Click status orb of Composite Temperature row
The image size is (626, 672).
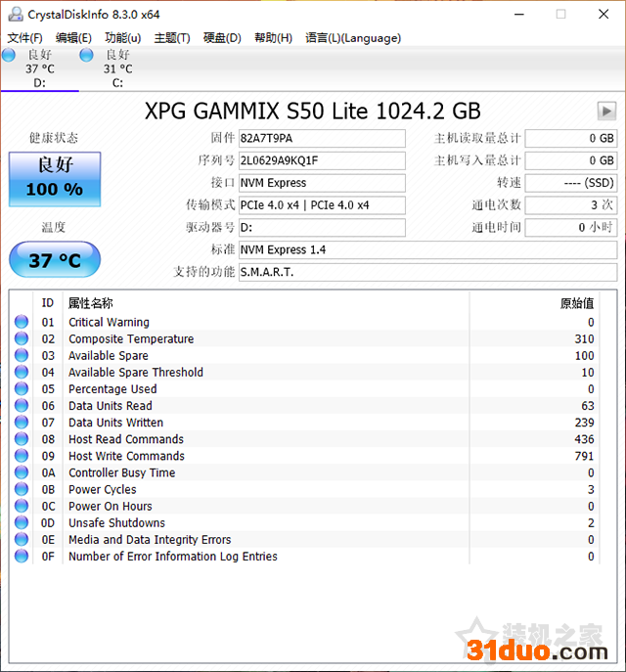point(22,338)
